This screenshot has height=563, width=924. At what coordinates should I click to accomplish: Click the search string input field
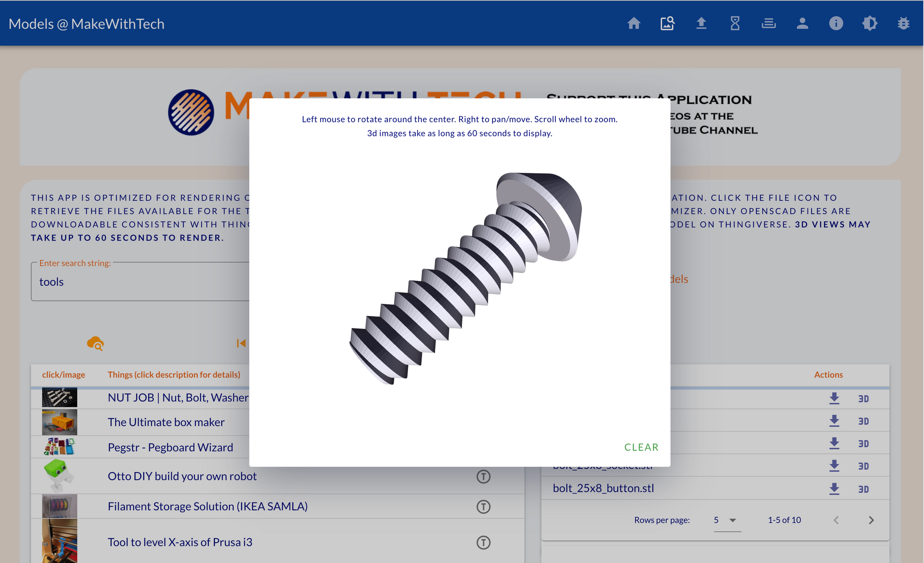pos(139,282)
